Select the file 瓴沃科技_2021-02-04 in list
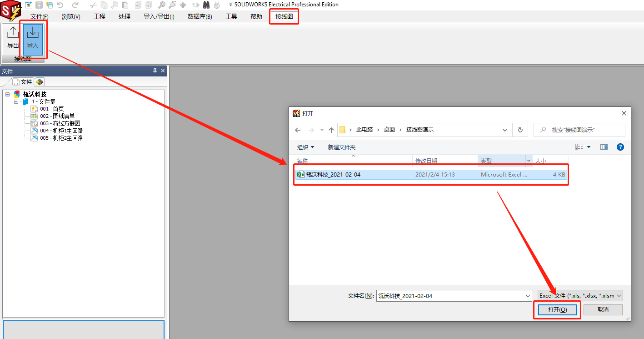This screenshot has width=644, height=339. coord(431,175)
